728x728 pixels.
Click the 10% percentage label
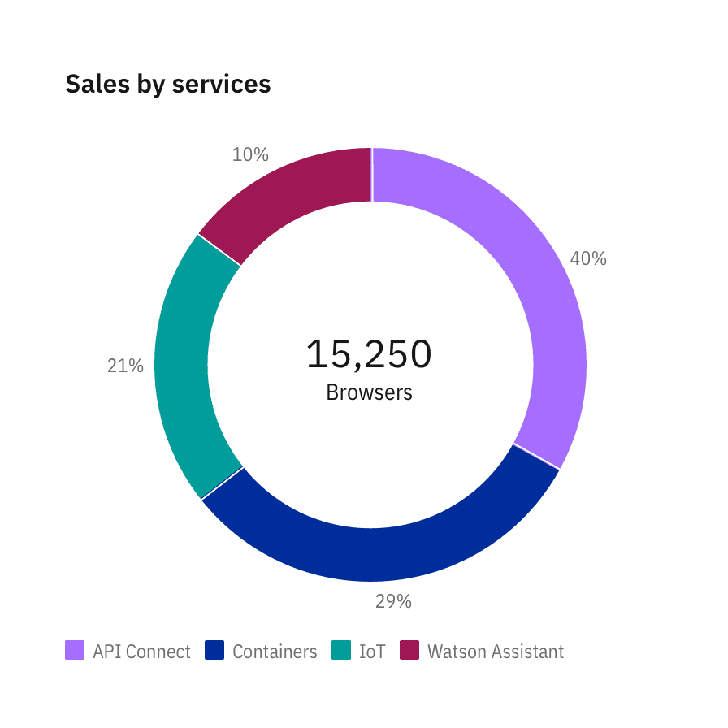point(250,154)
